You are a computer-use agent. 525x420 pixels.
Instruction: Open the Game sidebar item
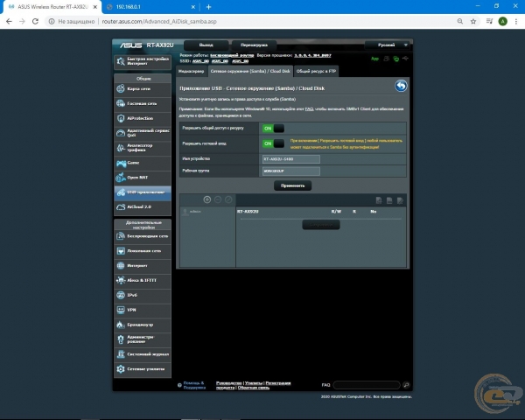(x=143, y=163)
